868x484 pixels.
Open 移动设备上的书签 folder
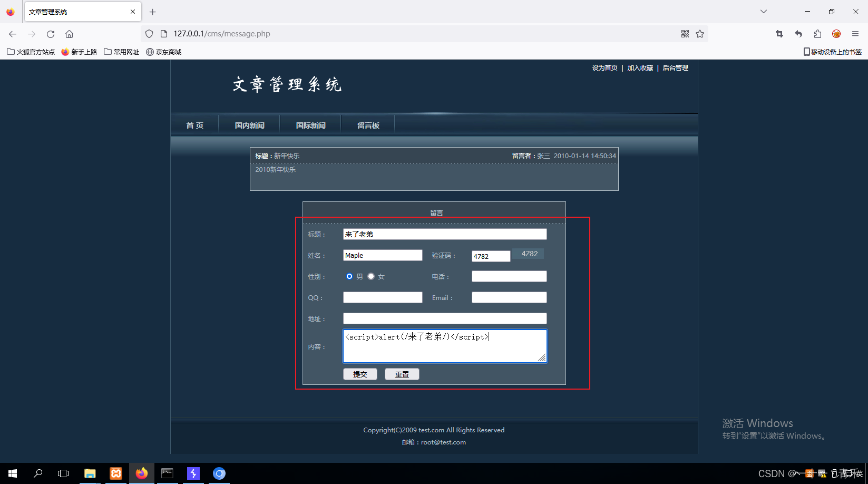point(832,52)
